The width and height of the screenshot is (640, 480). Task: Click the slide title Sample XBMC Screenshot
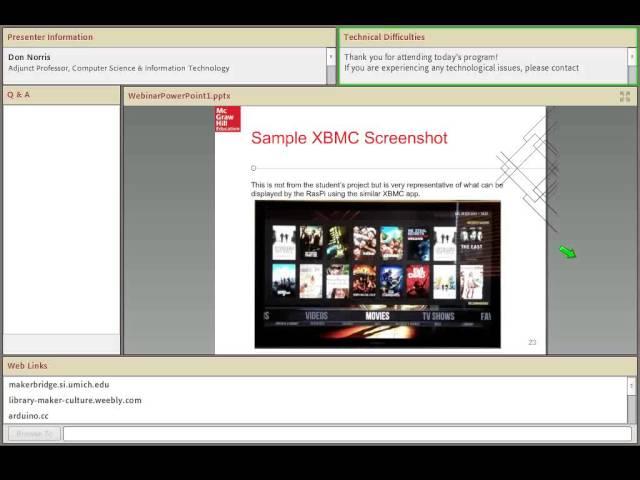tap(349, 138)
